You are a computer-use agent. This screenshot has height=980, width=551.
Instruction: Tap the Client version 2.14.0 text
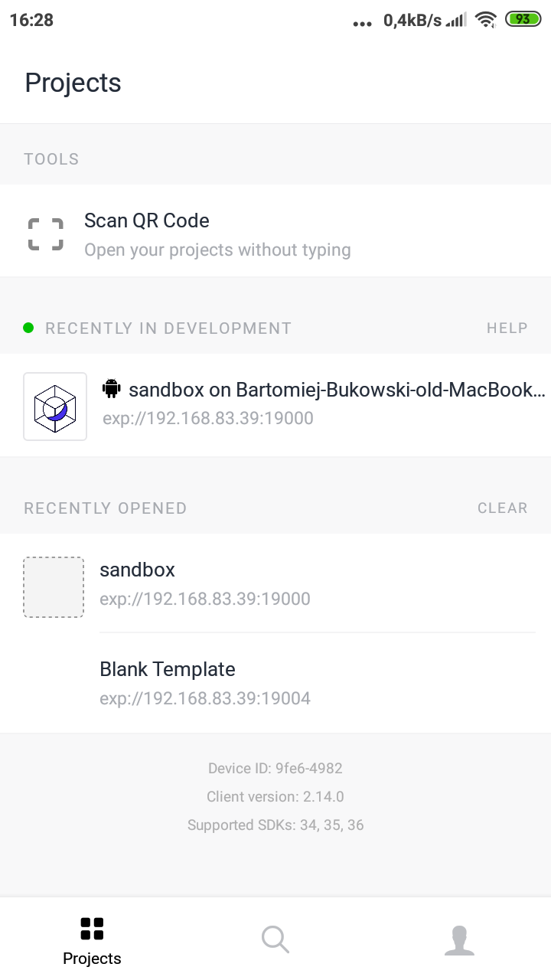tap(275, 796)
